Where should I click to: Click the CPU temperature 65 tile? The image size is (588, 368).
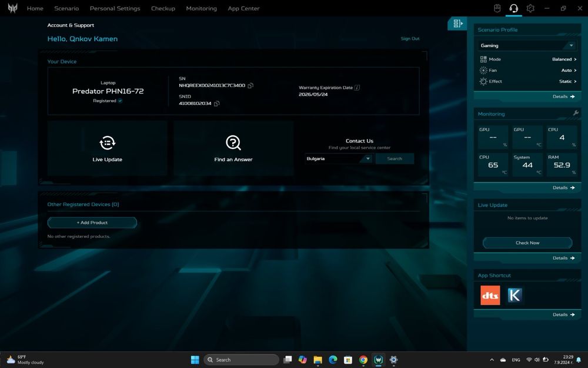coord(493,165)
